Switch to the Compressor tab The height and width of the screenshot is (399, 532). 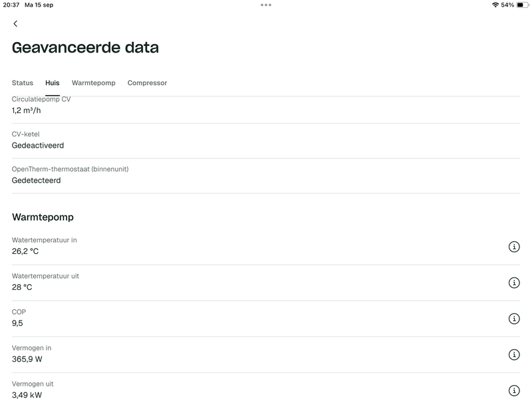click(x=147, y=83)
